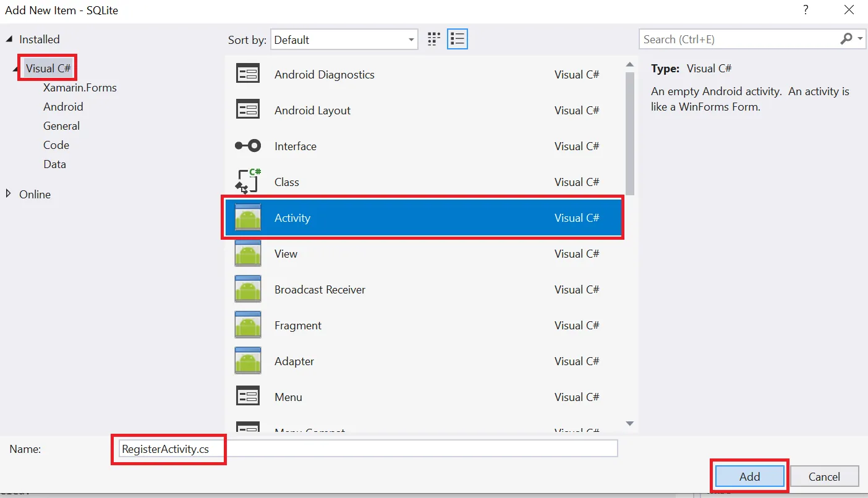Open search options dropdown arrow
Screen dimensions: 868x498
point(861,39)
